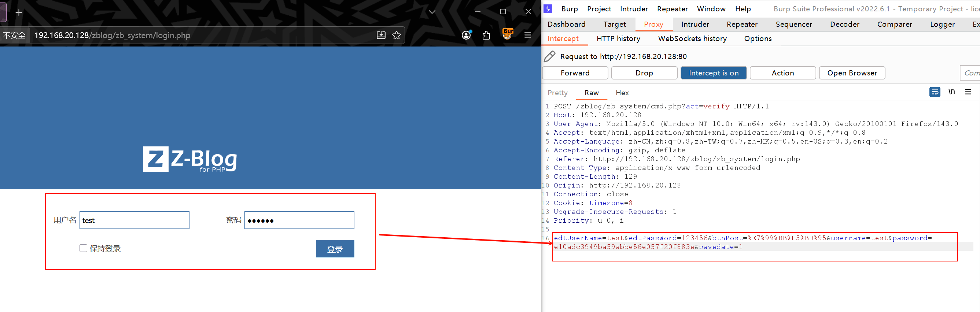
Task: Open the Burp menu
Action: 570,9
